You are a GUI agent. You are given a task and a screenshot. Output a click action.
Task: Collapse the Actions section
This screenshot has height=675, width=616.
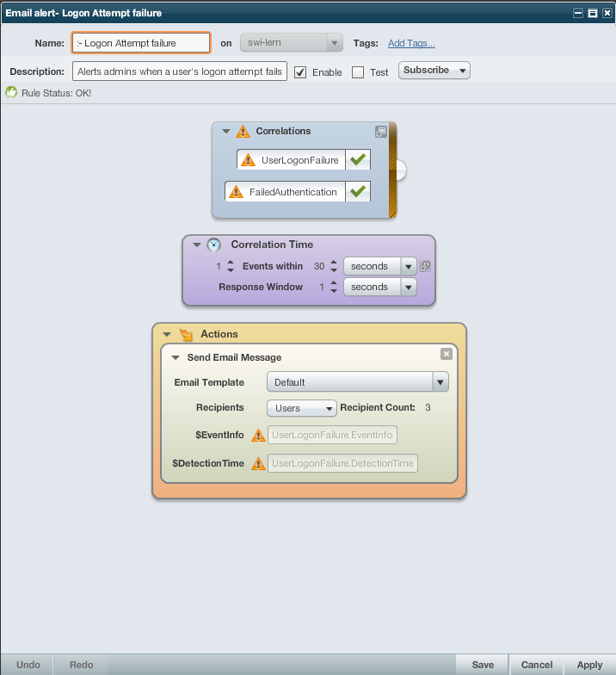click(167, 334)
